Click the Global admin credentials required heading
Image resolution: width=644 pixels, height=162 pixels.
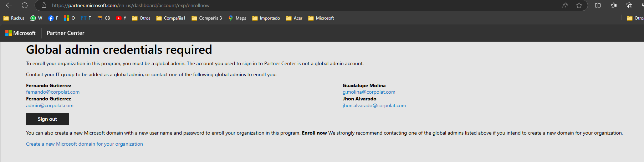tap(119, 50)
